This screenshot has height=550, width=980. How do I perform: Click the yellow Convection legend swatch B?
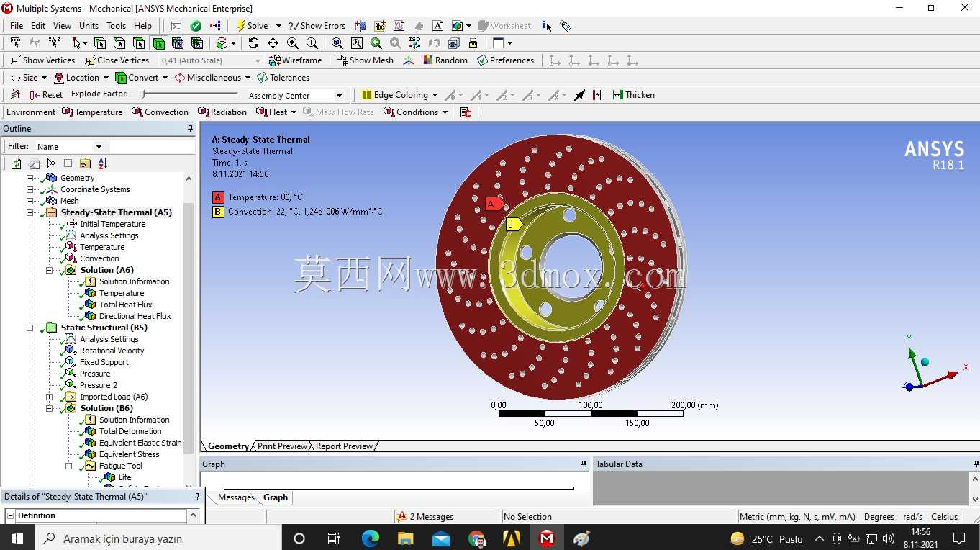click(218, 212)
